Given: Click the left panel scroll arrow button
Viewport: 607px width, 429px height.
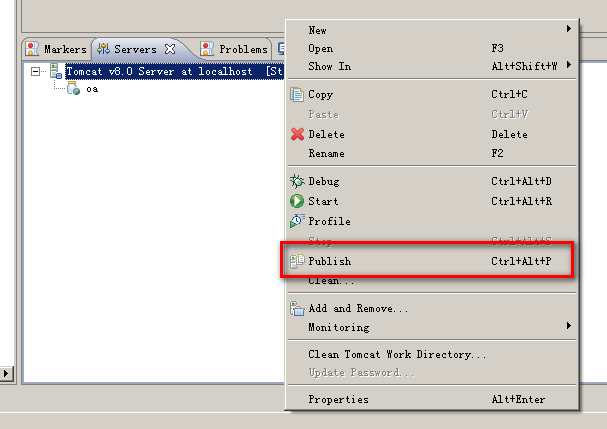Looking at the screenshot, I should (6, 373).
